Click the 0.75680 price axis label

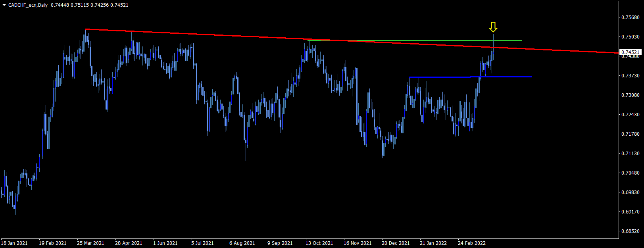[631, 17]
